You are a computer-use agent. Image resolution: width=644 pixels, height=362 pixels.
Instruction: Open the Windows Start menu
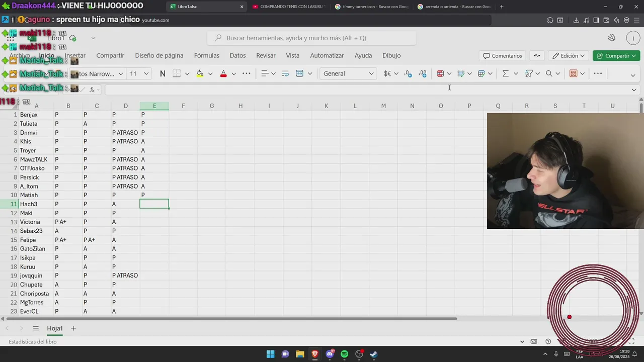click(270, 354)
